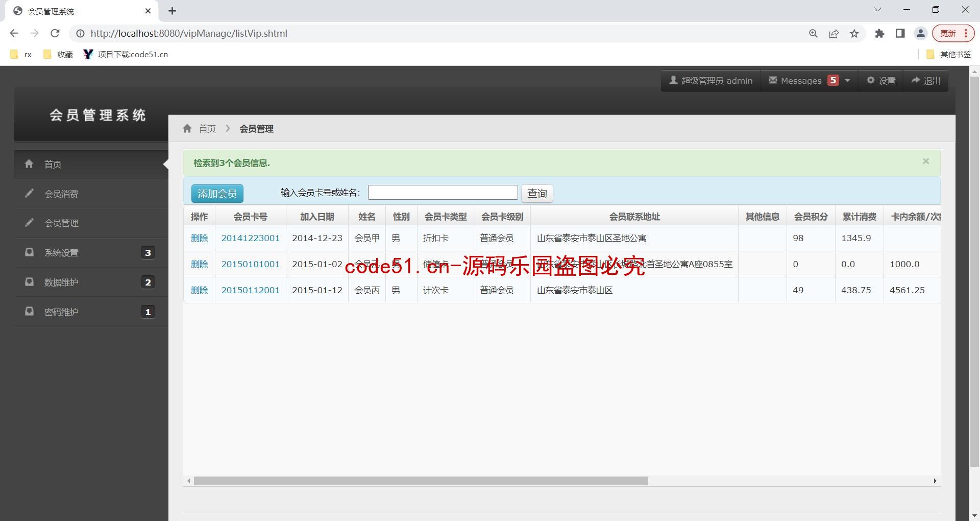The width and height of the screenshot is (980, 521).
Task: Close the 会员管理系统 tab
Action: (148, 11)
